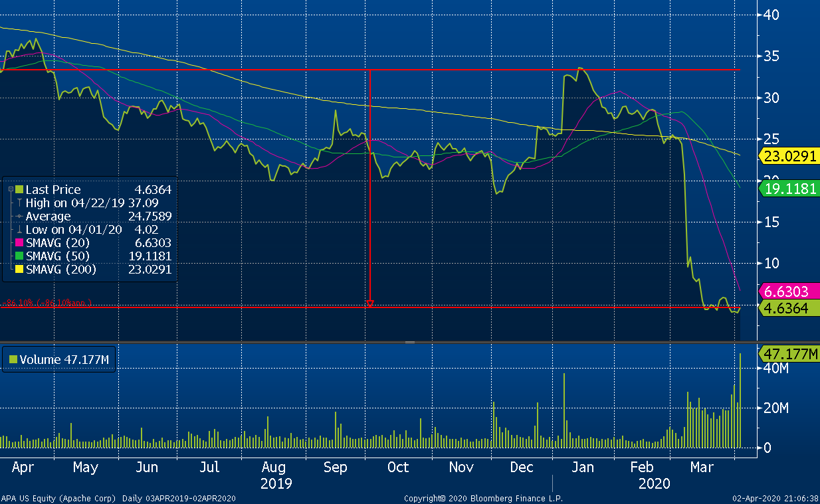
Task: Click the 40 price axis label
Action: (x=771, y=15)
